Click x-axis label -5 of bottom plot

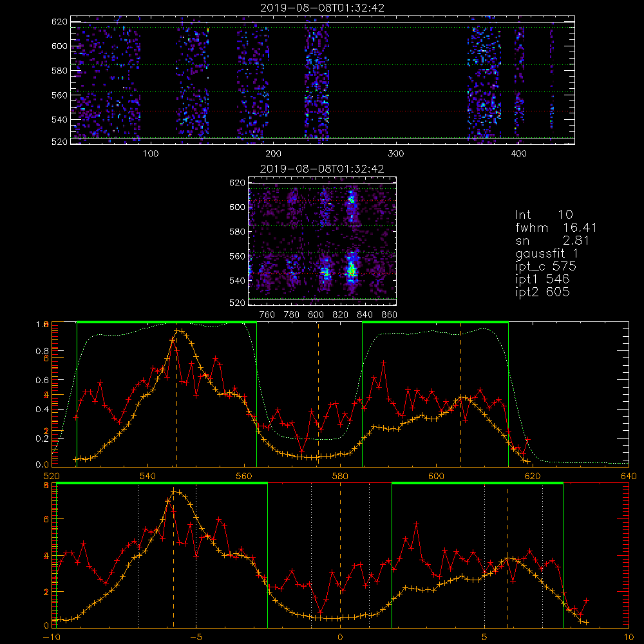tap(196, 638)
